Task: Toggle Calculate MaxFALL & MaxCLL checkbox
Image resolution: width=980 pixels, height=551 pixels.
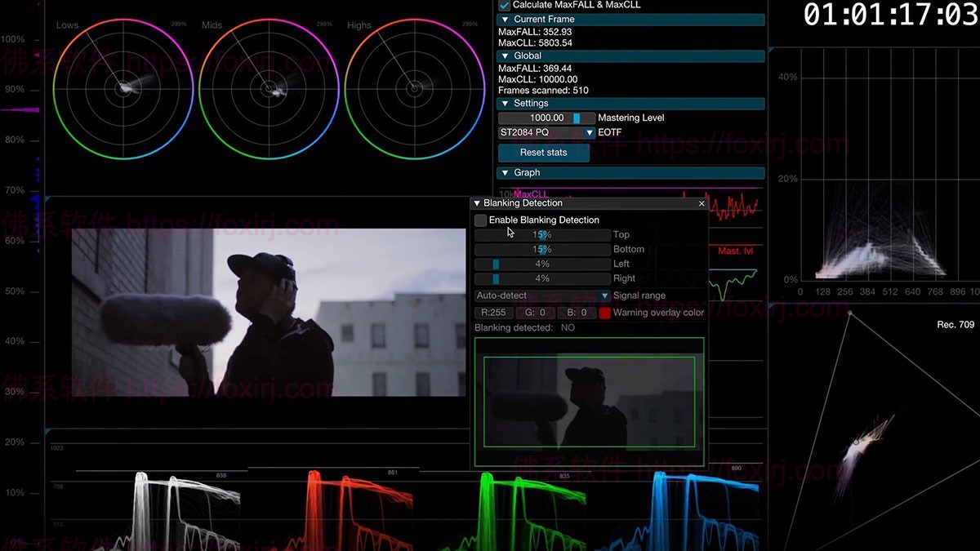Action: tap(505, 5)
